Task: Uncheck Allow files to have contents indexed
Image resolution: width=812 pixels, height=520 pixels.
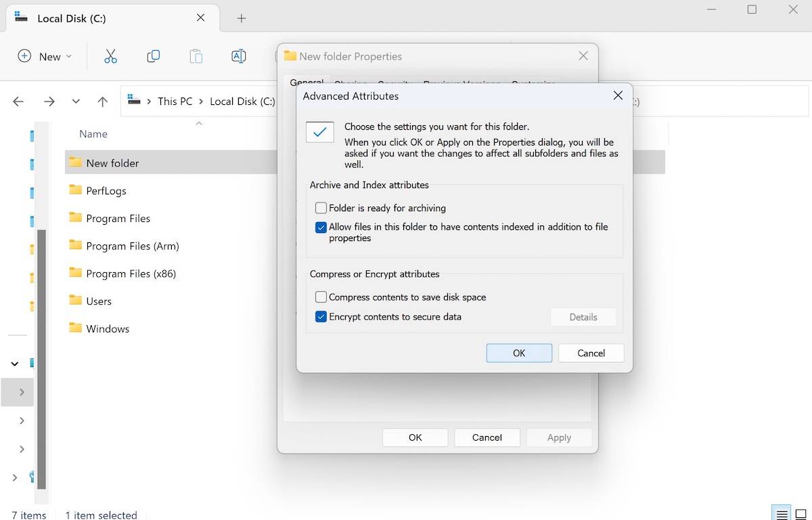Action: [321, 227]
